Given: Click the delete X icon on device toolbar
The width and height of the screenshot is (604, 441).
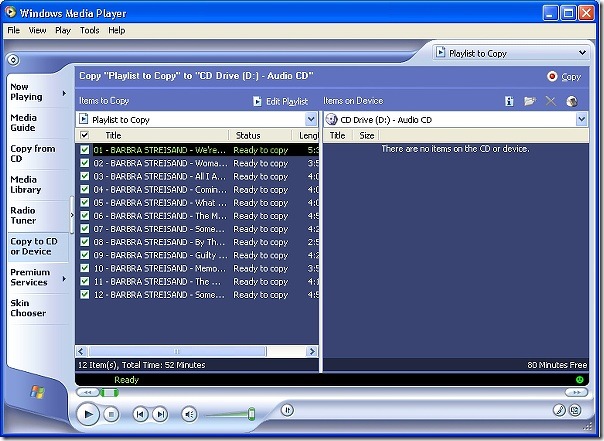Looking at the screenshot, I should coord(551,101).
